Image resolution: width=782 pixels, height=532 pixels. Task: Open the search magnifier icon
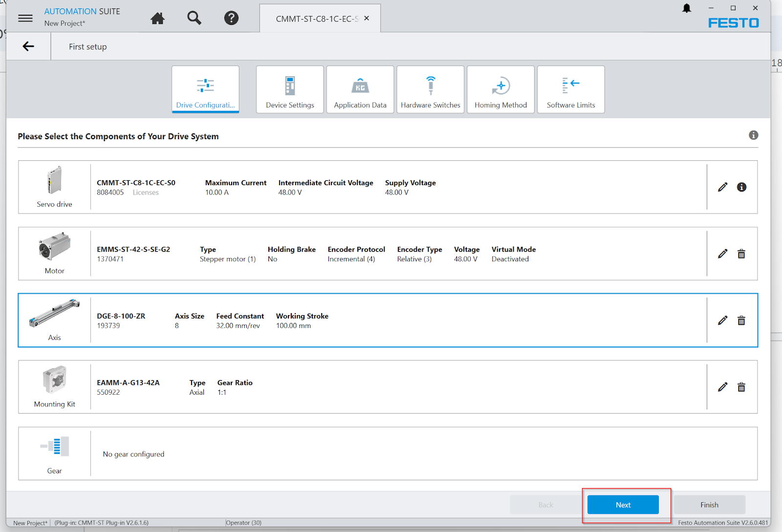(194, 18)
